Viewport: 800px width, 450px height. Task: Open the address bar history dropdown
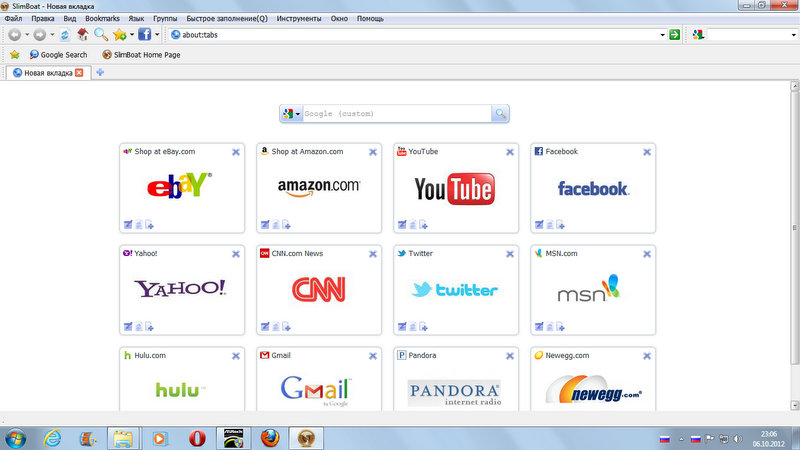click(x=662, y=35)
